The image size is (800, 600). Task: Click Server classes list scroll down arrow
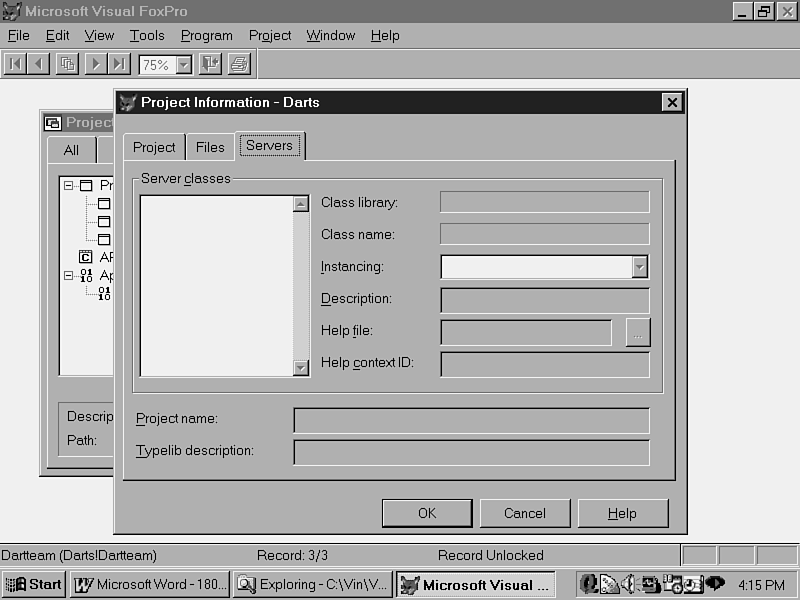point(301,368)
